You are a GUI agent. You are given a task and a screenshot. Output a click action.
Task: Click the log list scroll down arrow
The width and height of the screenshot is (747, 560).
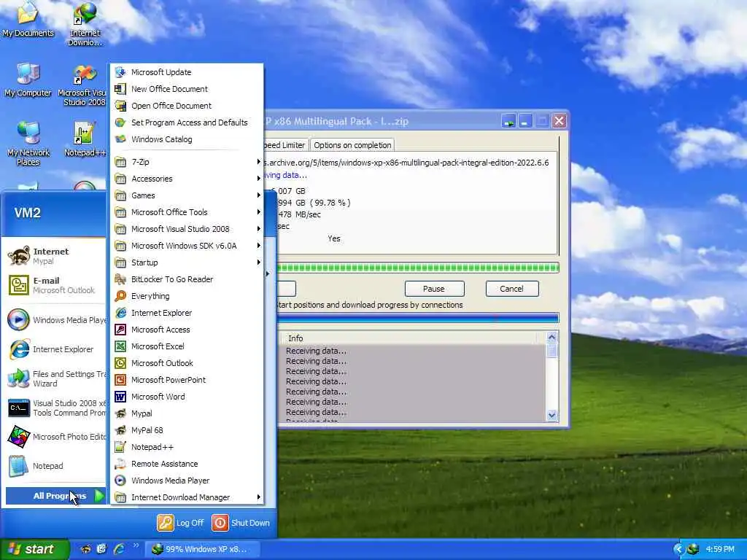[x=551, y=415]
